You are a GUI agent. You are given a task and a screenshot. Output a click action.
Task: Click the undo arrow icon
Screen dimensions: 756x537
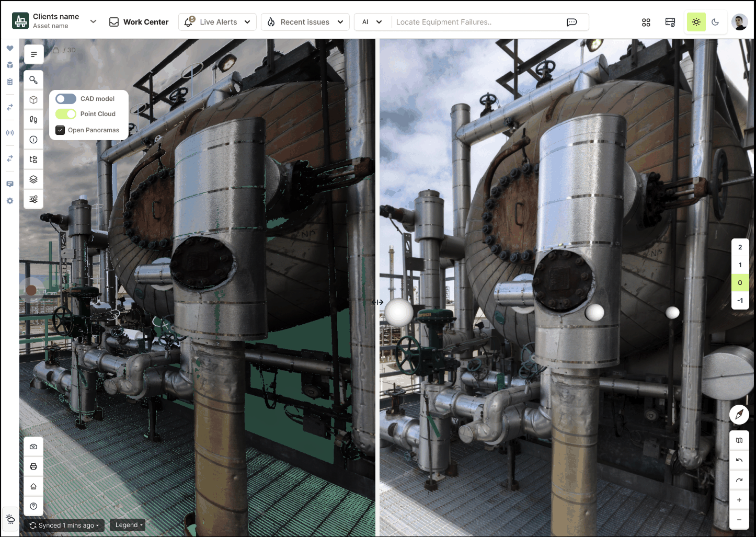pos(739,460)
